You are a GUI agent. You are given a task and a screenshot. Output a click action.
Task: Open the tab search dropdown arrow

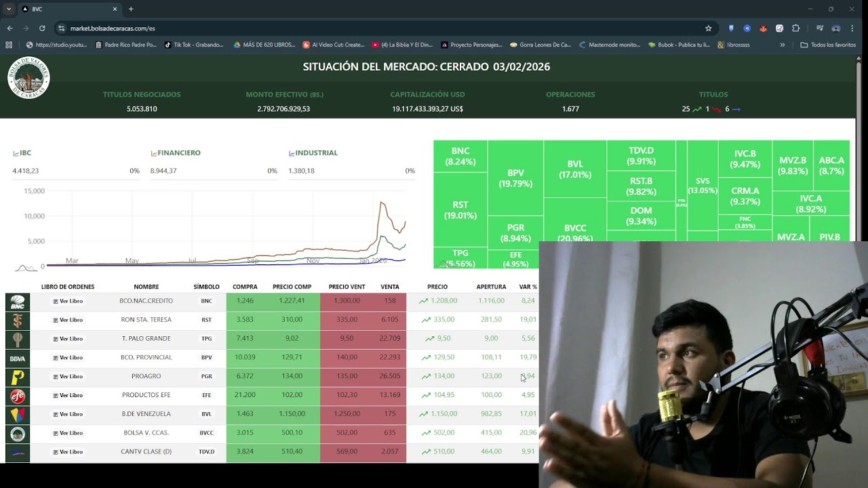[9, 9]
